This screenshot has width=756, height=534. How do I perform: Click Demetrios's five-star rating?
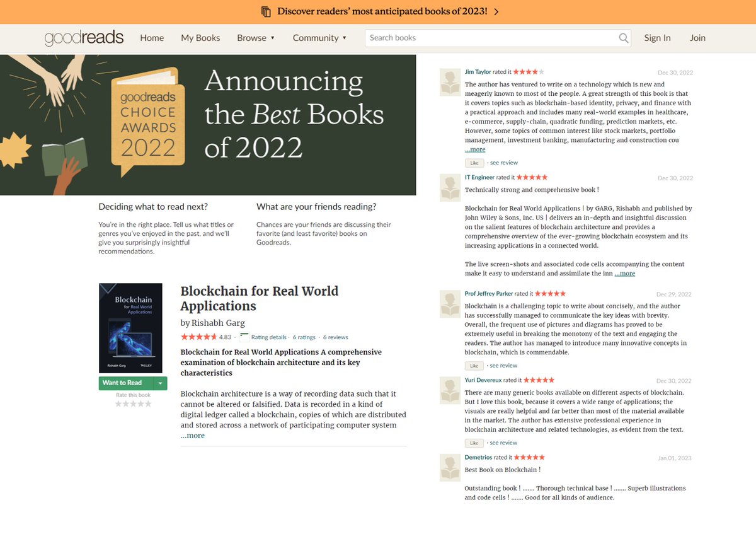click(530, 457)
